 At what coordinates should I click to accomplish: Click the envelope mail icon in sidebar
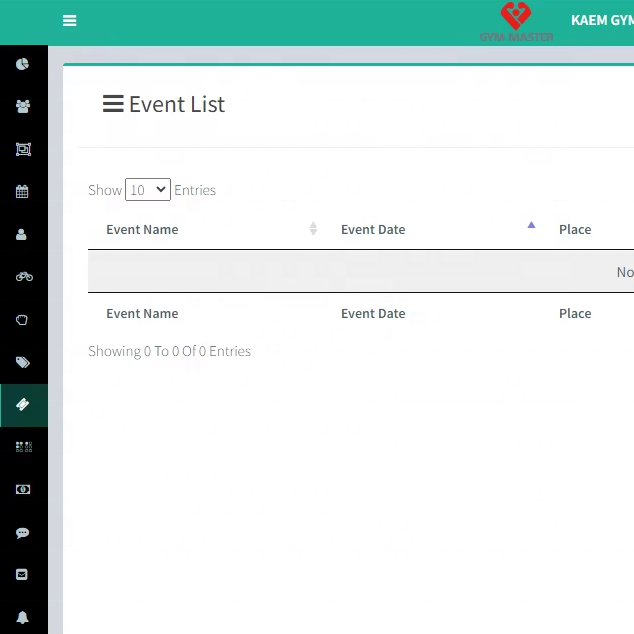click(x=22, y=575)
